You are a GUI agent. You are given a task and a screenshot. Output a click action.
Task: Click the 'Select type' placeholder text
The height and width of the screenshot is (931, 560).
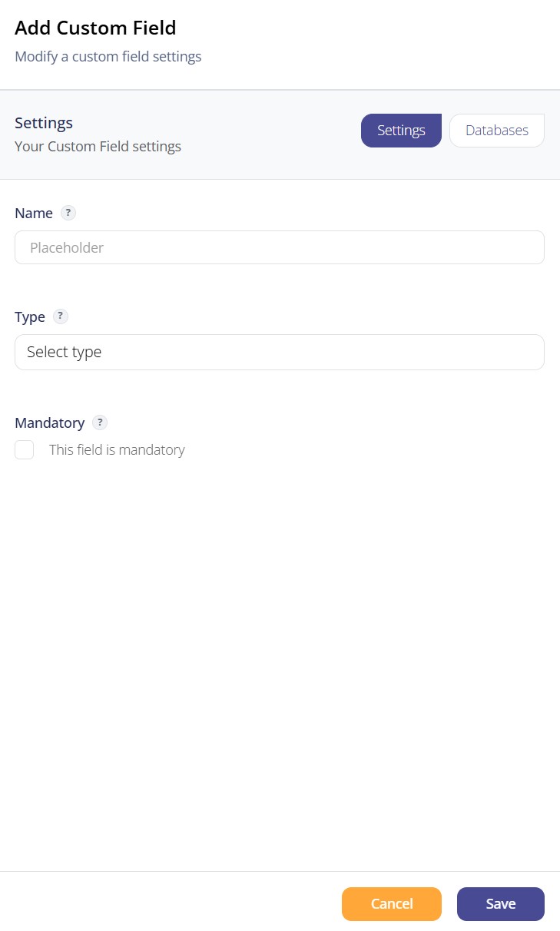(65, 352)
